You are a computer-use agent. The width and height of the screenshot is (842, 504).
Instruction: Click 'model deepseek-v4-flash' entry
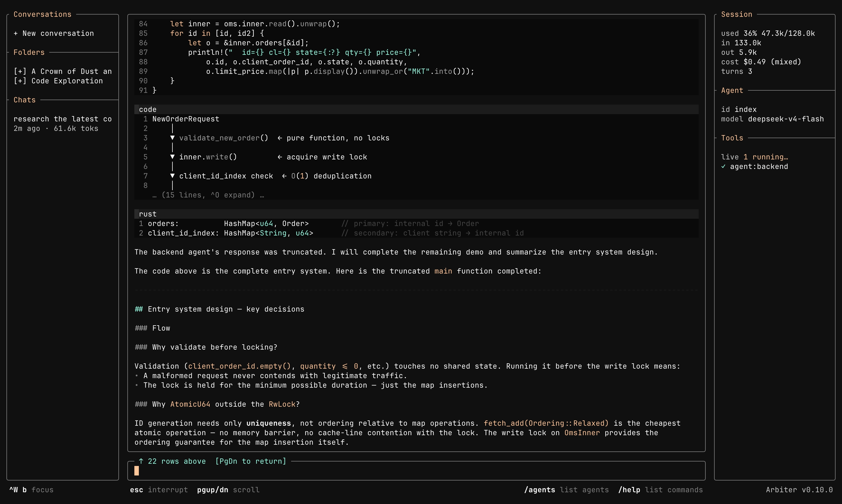click(772, 119)
